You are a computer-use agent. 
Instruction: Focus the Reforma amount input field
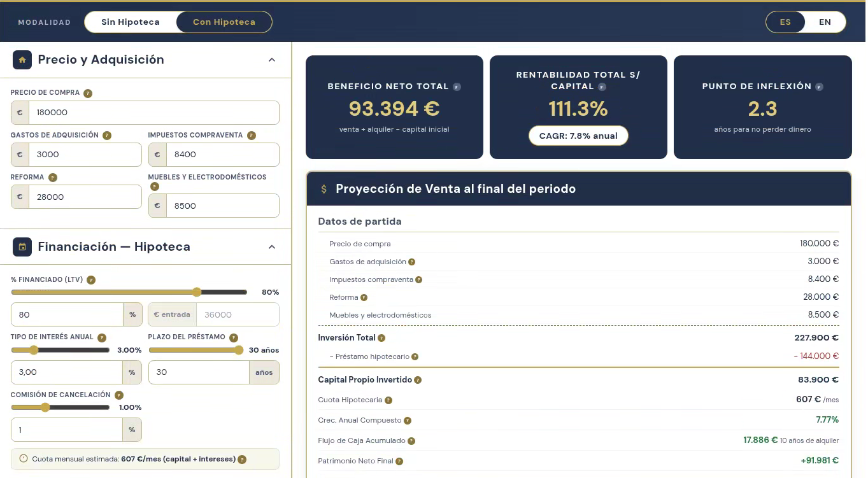coord(76,197)
